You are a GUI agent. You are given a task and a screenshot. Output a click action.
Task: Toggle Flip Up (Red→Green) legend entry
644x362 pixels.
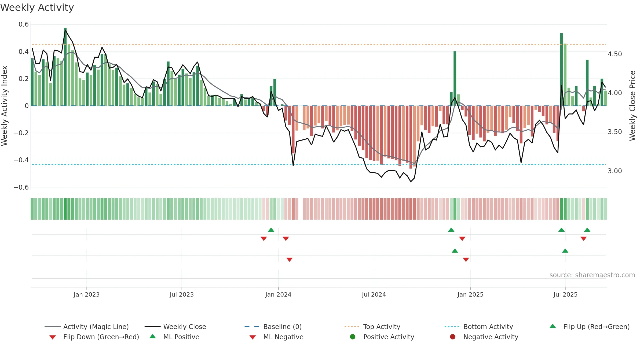tap(589, 327)
